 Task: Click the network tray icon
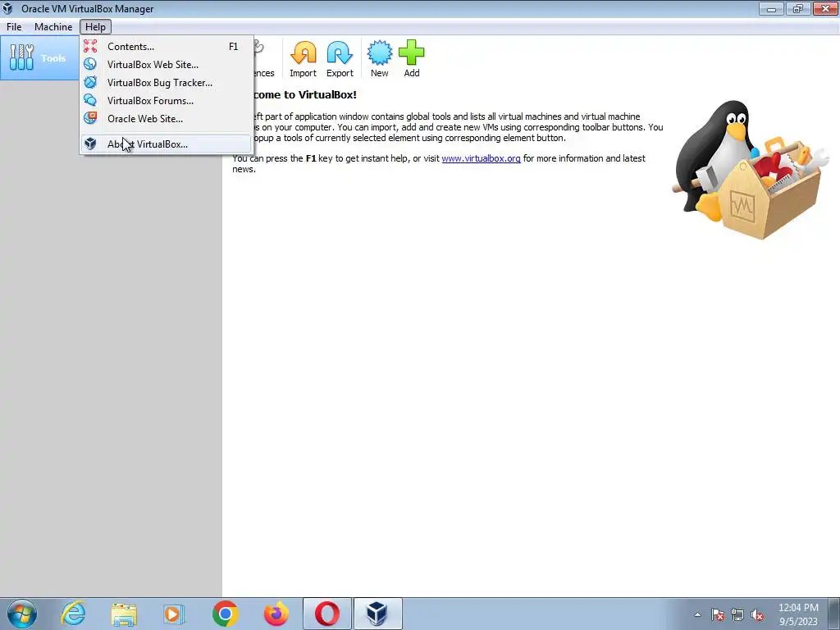click(737, 614)
